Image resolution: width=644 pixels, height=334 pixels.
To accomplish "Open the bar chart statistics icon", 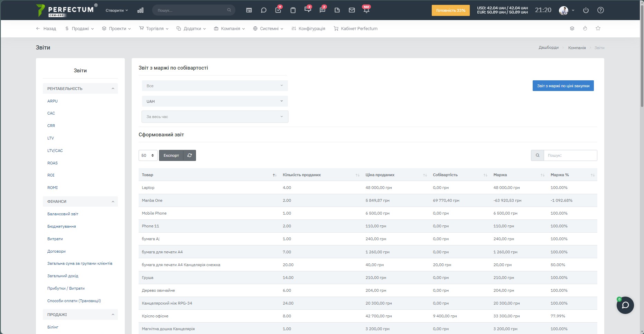I will (140, 10).
